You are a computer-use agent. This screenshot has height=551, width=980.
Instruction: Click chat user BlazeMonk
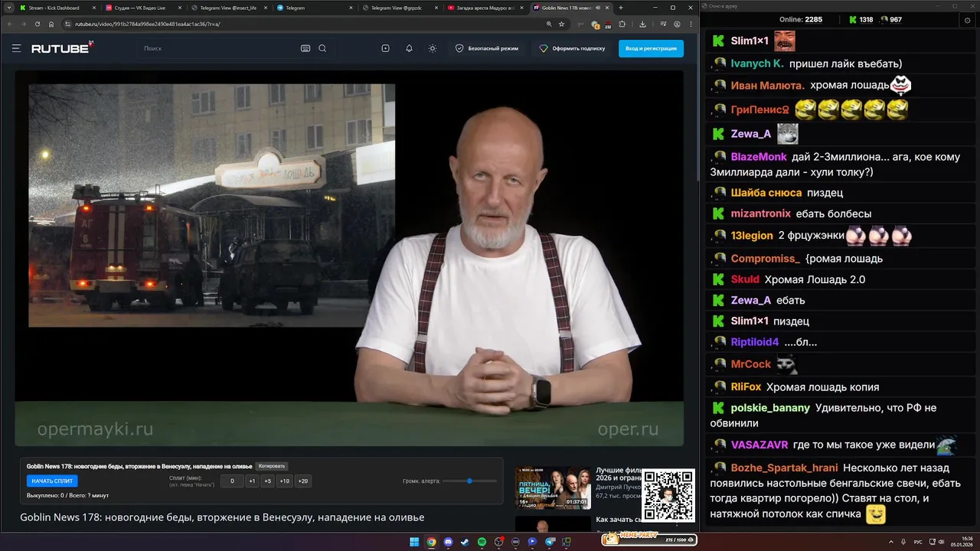click(x=759, y=157)
